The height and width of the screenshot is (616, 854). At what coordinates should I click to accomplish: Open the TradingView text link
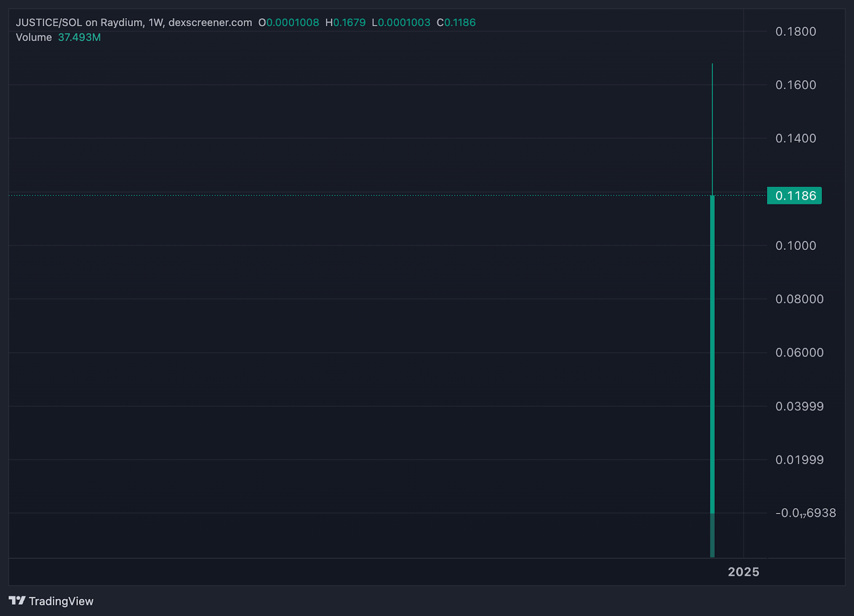tap(61, 601)
